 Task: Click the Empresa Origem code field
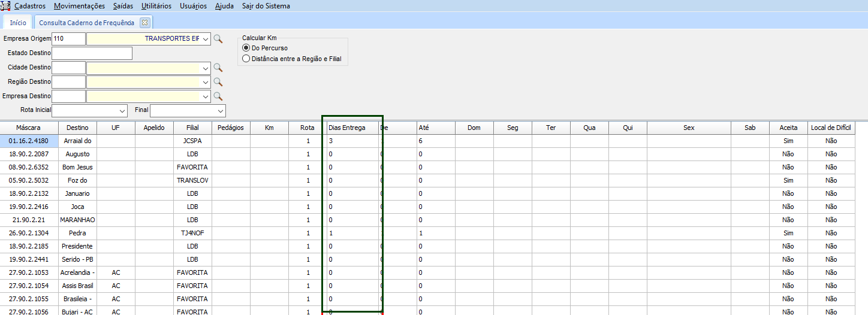tap(68, 39)
